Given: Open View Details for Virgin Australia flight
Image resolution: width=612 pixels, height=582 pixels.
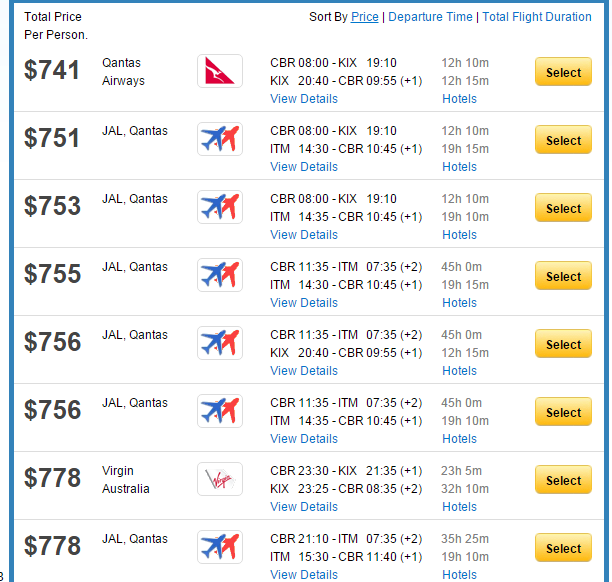Looking at the screenshot, I should [304, 507].
